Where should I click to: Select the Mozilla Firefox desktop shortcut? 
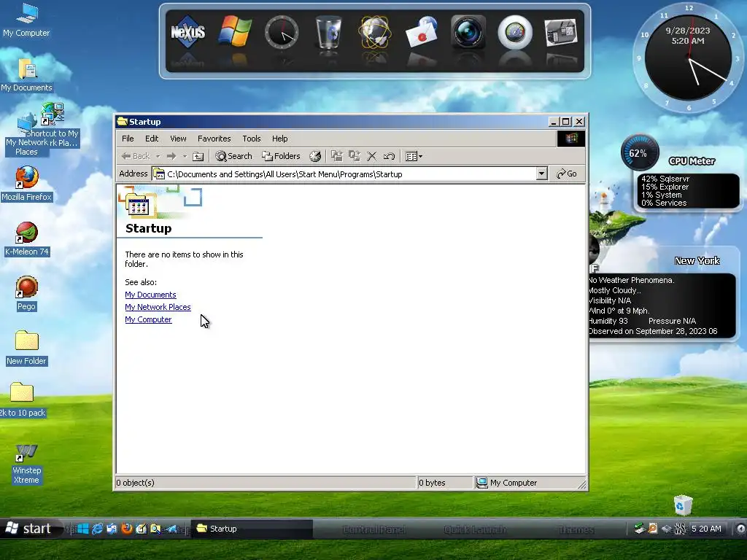click(x=26, y=184)
